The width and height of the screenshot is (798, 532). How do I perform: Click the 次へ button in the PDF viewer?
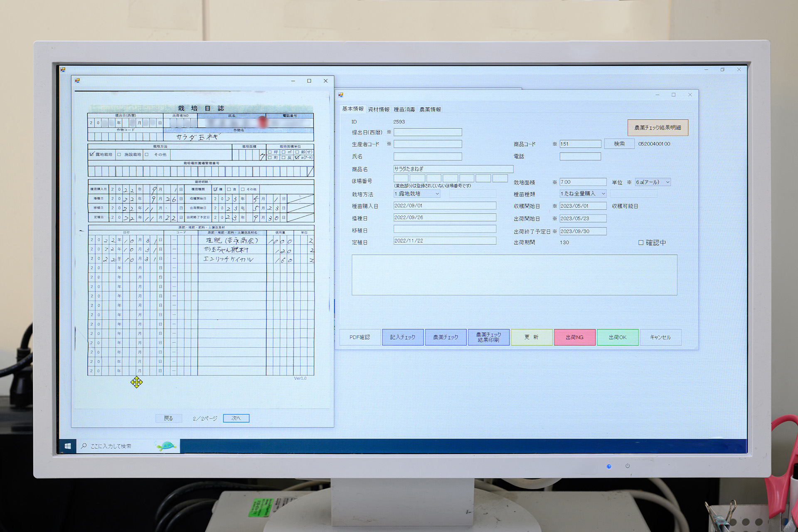coord(236,418)
